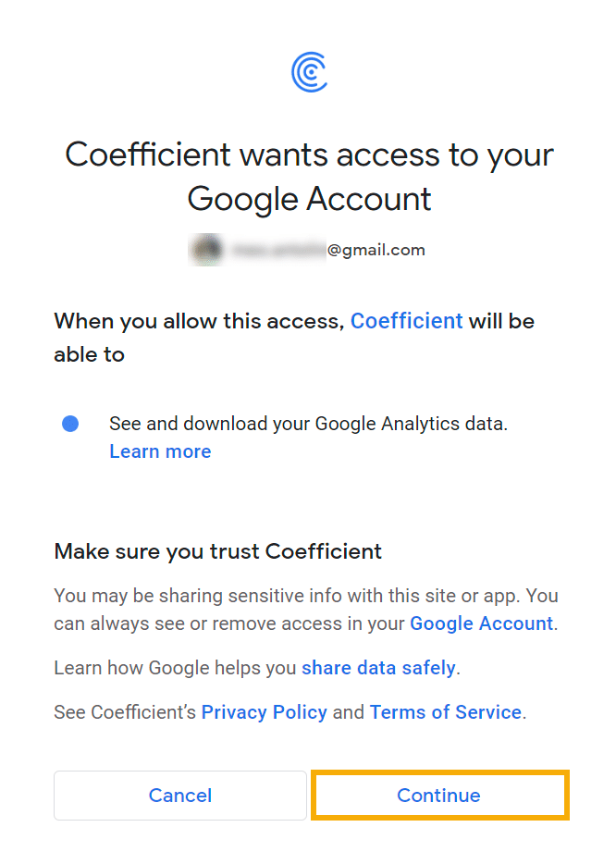
Task: Open the Google Account link
Action: tap(482, 623)
